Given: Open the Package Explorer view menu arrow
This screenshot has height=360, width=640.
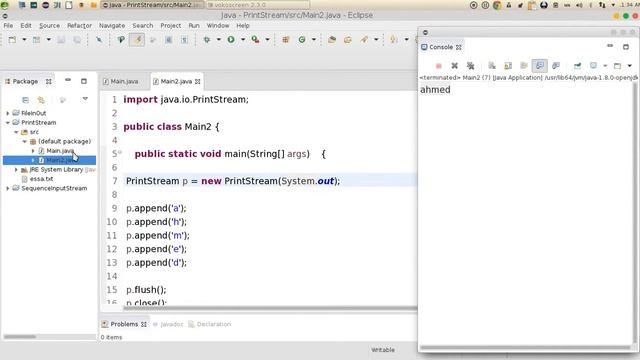Looking at the screenshot, I should (x=85, y=99).
